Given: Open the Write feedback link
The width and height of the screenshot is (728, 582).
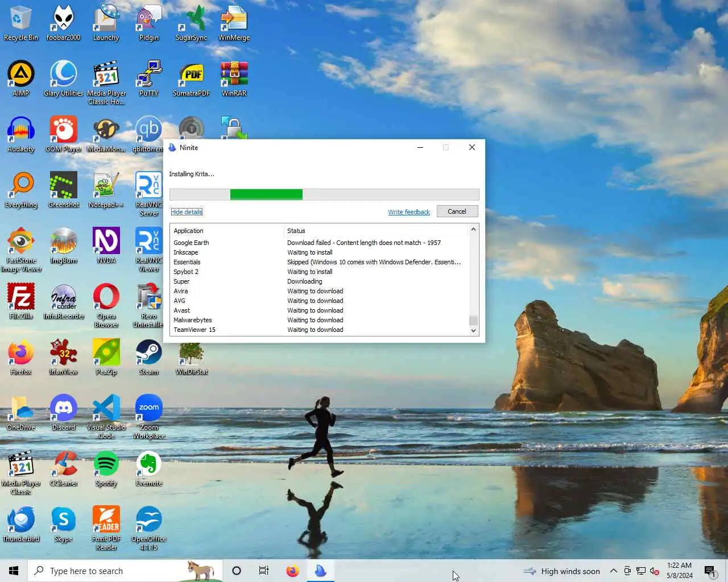Looking at the screenshot, I should (409, 212).
